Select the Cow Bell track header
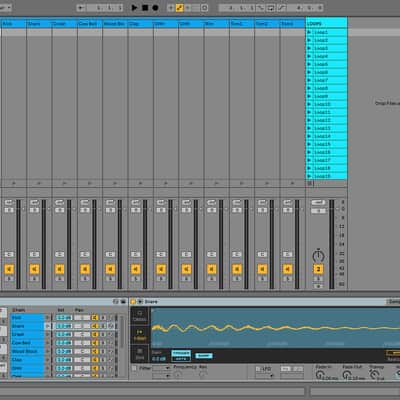This screenshot has width=400, height=400. (x=89, y=24)
